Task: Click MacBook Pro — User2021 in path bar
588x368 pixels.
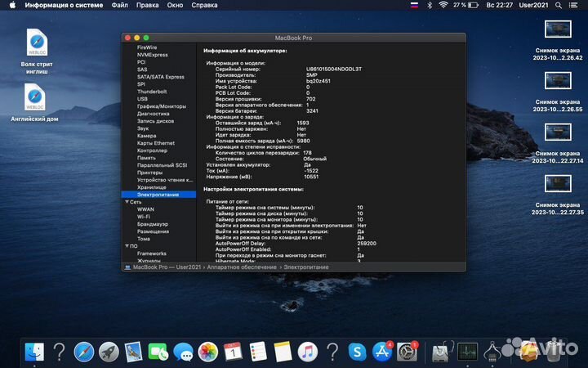Action: tap(167, 267)
